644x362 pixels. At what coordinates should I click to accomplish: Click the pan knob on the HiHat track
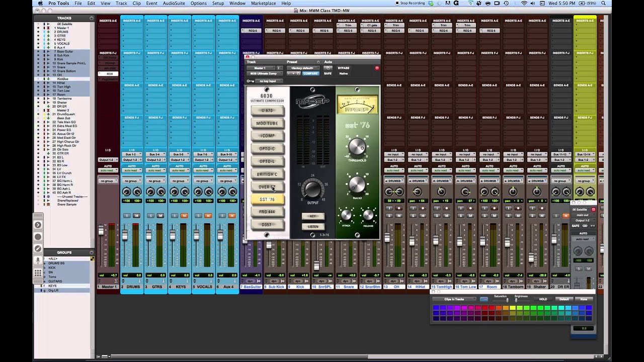point(418,192)
